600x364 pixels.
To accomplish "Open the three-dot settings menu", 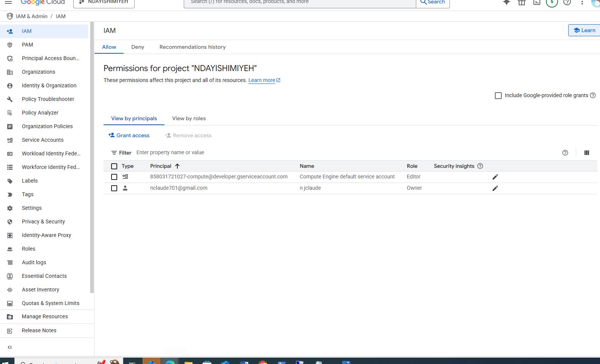I will point(582,2).
